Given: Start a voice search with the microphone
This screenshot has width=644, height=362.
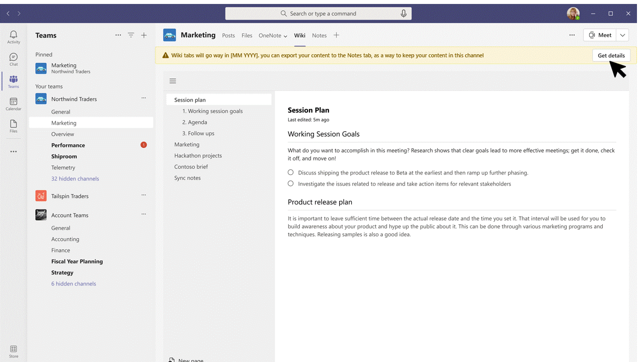Looking at the screenshot, I should coord(404,13).
